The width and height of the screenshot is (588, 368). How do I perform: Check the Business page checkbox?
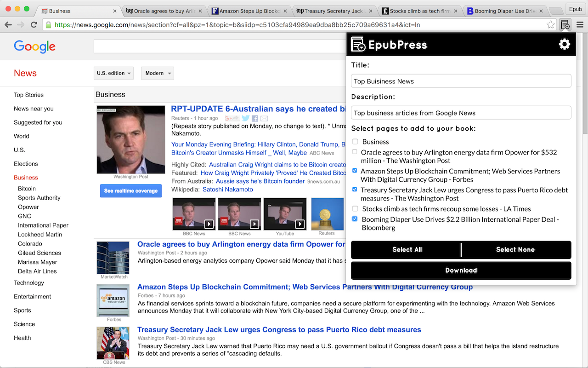click(354, 142)
